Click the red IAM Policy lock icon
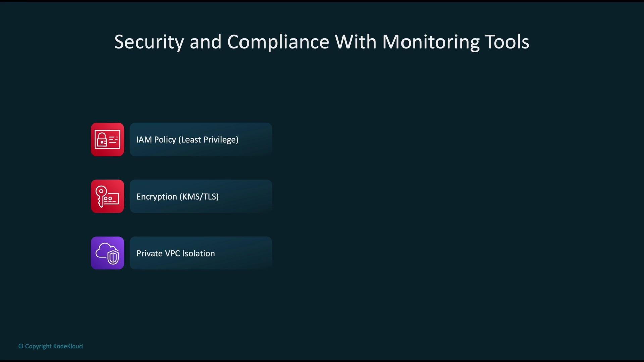 107,139
